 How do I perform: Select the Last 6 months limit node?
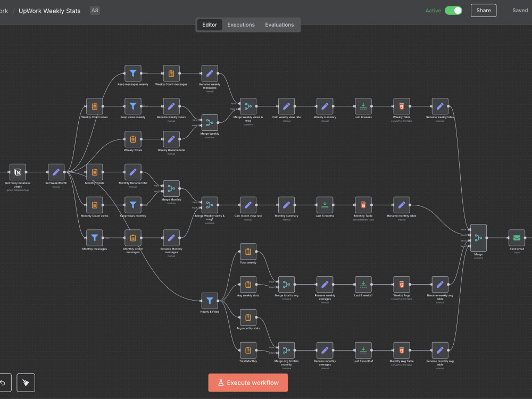[x=325, y=205]
